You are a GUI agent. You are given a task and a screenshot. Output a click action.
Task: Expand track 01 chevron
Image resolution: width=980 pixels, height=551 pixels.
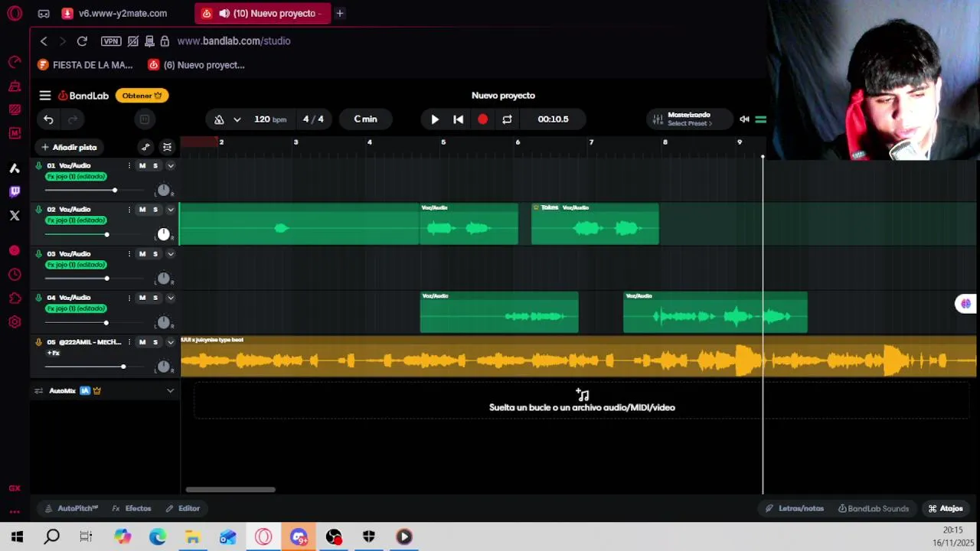[170, 165]
